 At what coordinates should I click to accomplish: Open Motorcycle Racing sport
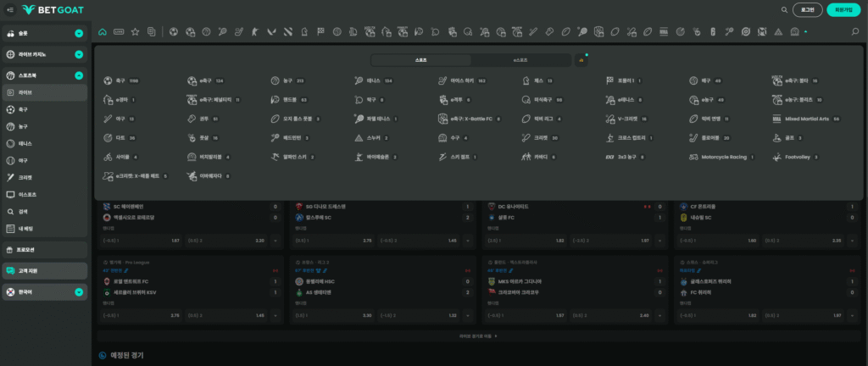718,157
